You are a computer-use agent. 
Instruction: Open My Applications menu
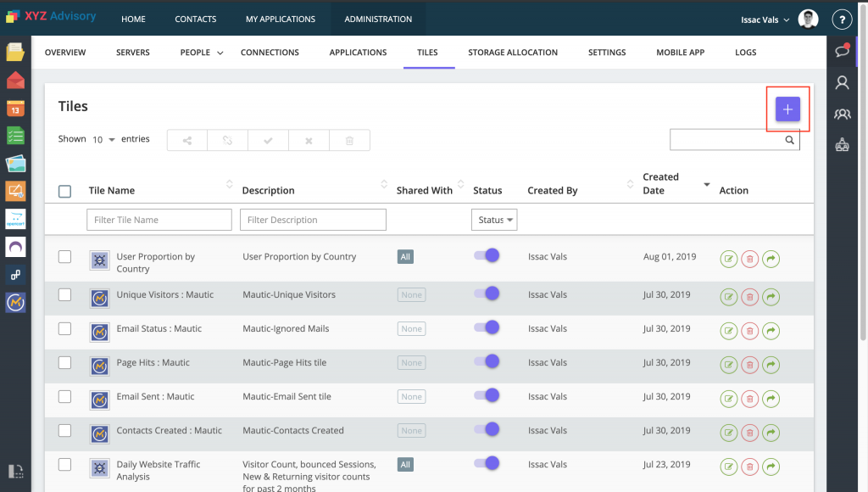point(281,19)
